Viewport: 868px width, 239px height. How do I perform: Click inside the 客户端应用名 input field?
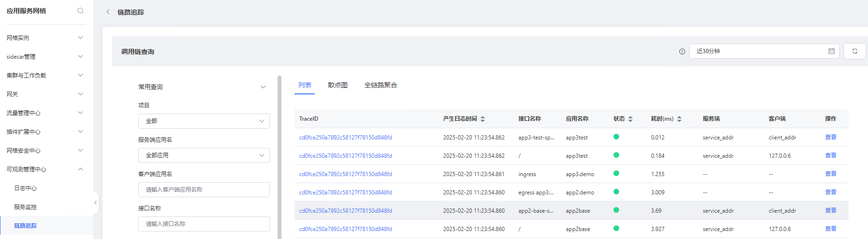click(x=204, y=190)
